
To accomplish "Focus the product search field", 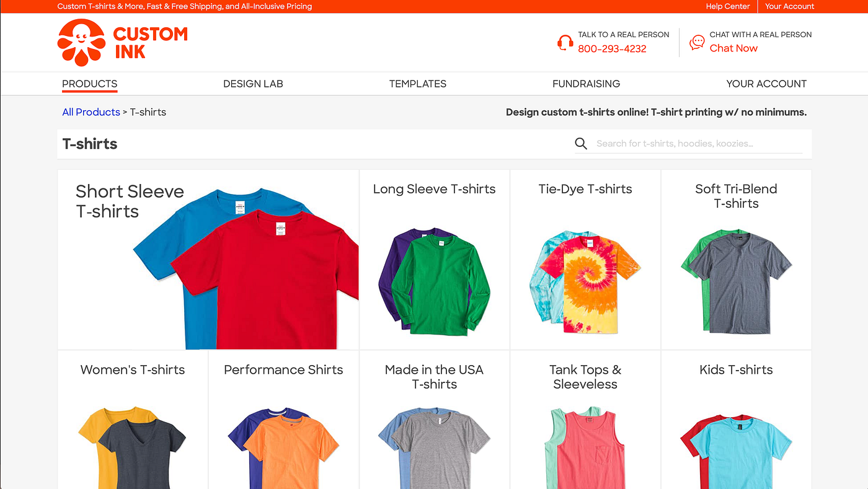I will 699,144.
